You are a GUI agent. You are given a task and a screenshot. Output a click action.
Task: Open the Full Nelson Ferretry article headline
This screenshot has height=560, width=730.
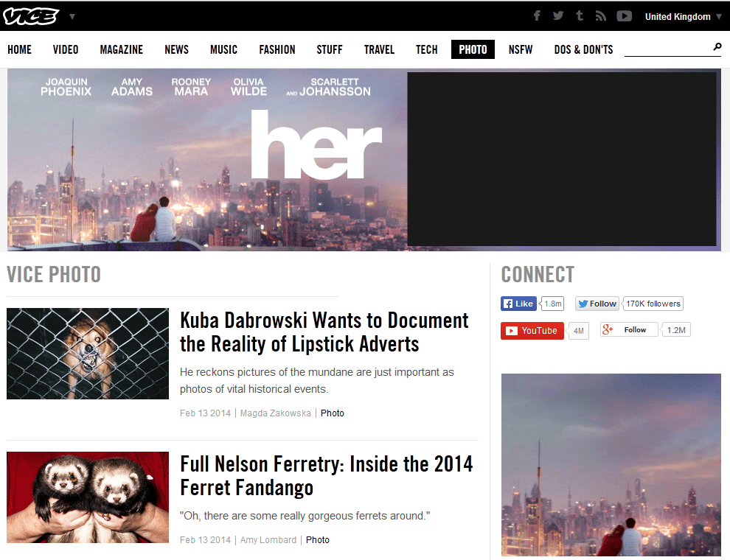pyautogui.click(x=327, y=476)
